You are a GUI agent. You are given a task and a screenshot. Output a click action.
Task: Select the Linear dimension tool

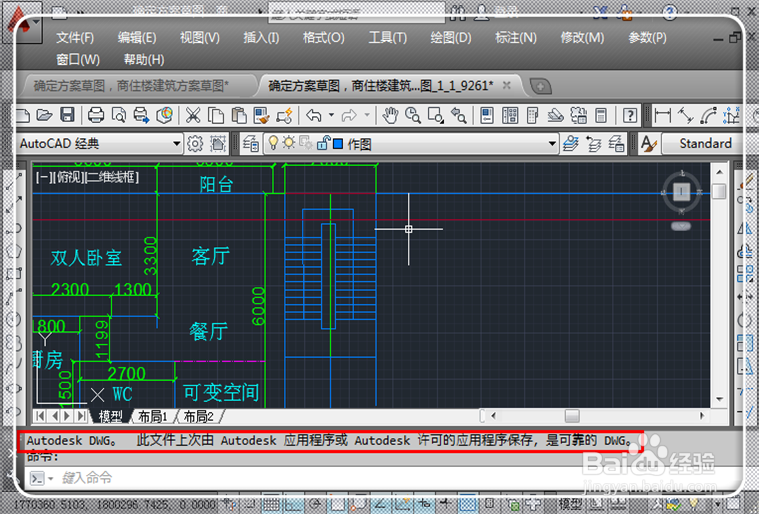[663, 115]
